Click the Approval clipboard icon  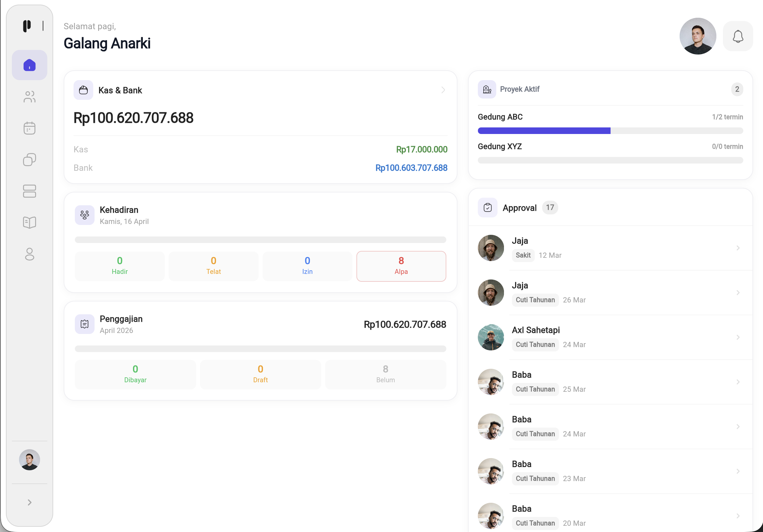point(488,208)
